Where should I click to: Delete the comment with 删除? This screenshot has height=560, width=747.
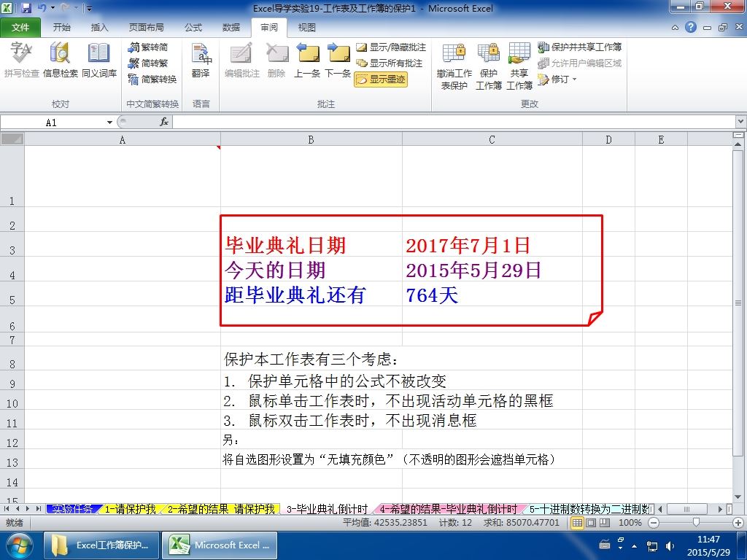coord(276,61)
